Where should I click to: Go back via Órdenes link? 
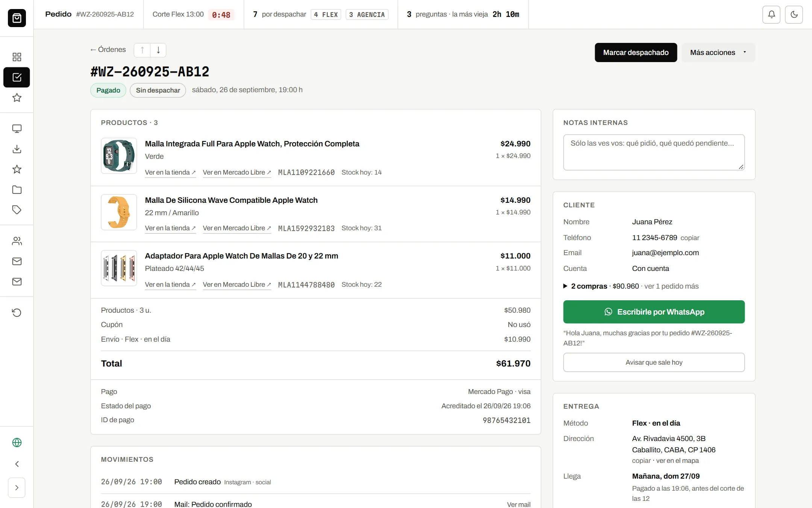108,50
